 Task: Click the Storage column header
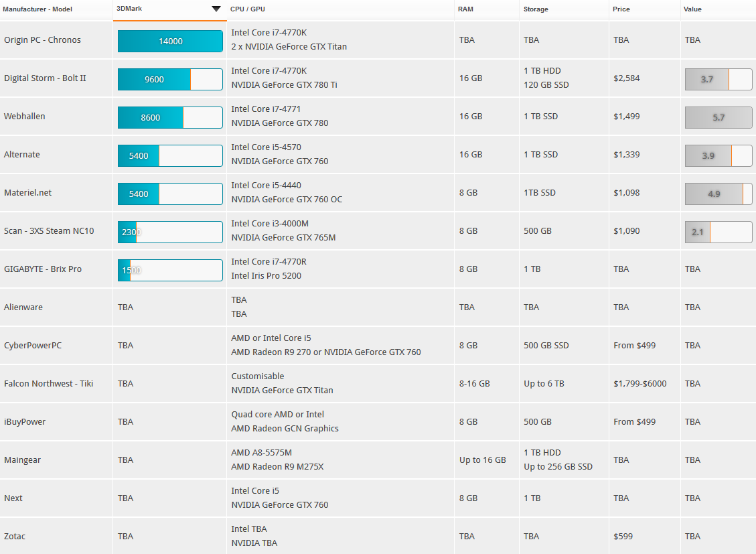click(x=536, y=9)
